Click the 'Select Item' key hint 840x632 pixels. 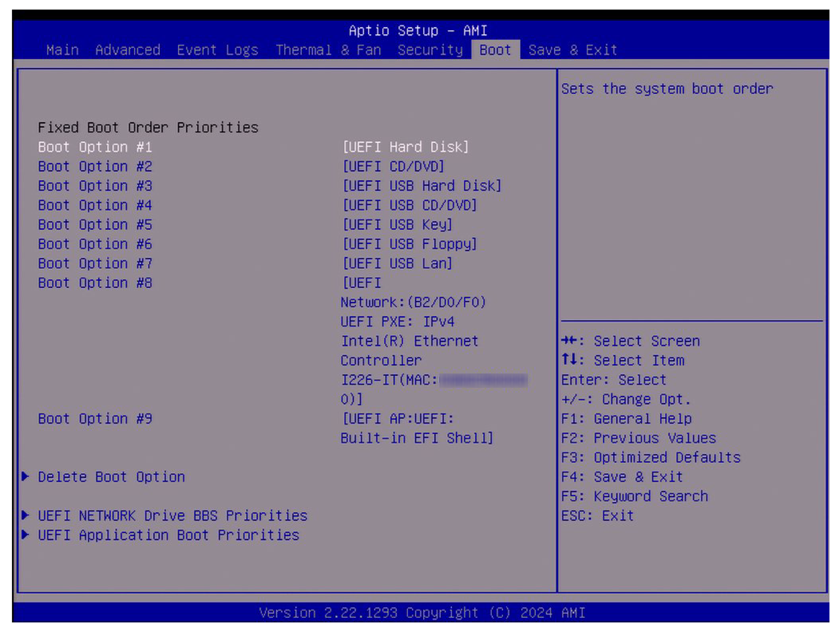coord(623,360)
